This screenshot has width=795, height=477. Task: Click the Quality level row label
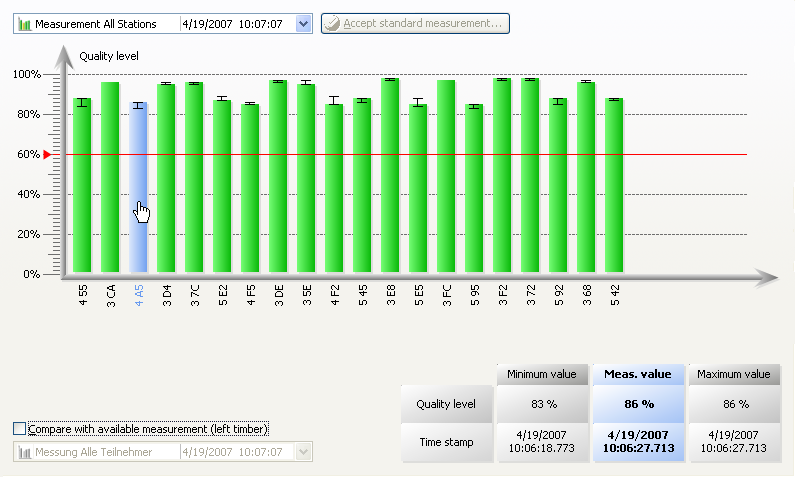tap(448, 404)
